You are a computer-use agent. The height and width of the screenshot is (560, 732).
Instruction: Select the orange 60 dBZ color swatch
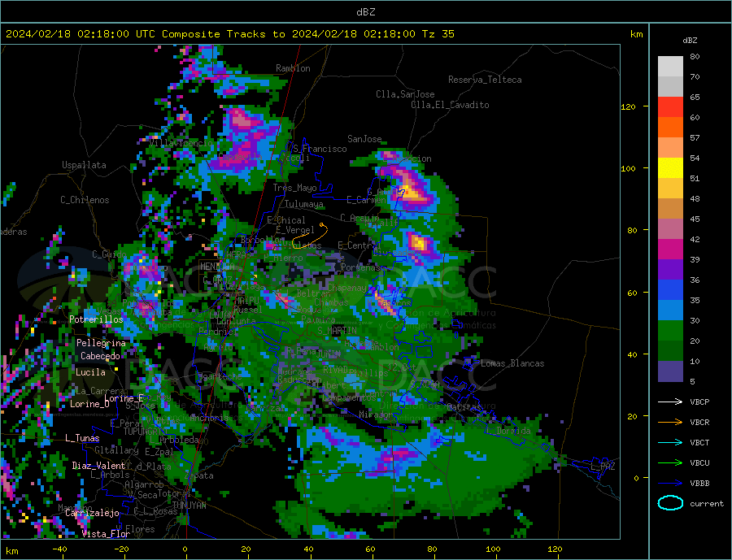(x=670, y=128)
